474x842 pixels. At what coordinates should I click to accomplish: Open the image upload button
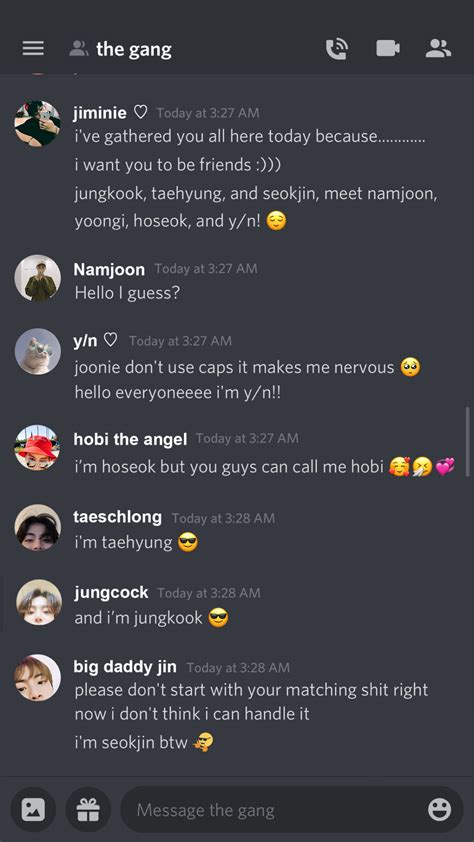point(33,809)
